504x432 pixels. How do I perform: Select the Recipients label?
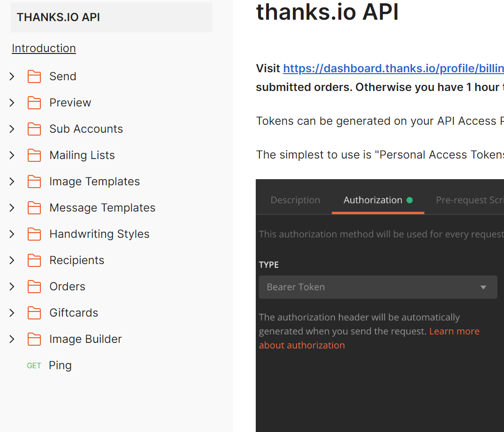coord(77,260)
